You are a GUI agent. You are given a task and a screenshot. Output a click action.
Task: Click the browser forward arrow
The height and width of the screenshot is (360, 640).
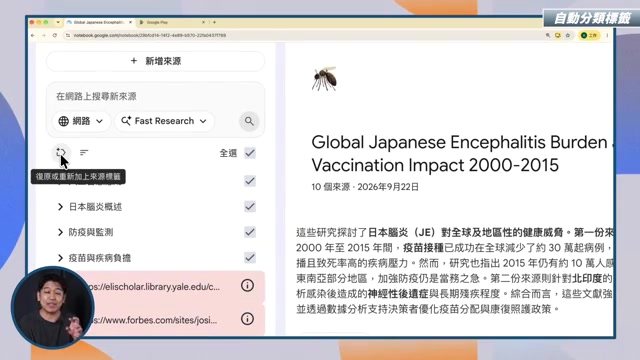point(44,36)
